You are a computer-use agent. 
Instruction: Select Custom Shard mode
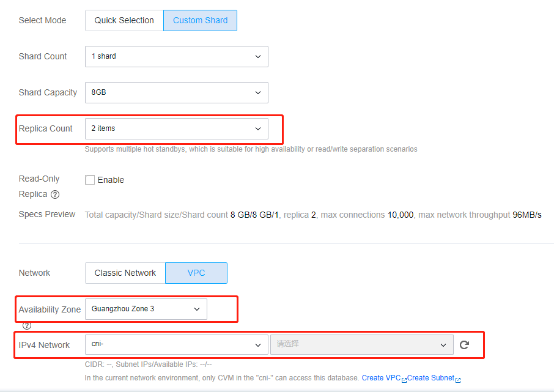pos(201,21)
